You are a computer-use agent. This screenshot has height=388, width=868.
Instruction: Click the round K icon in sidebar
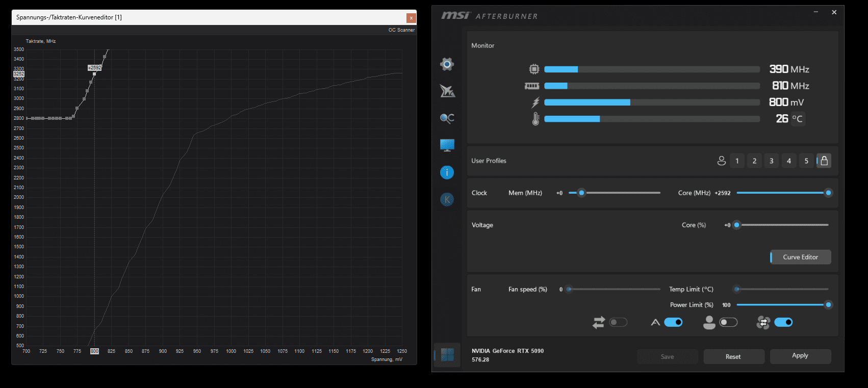pos(447,199)
